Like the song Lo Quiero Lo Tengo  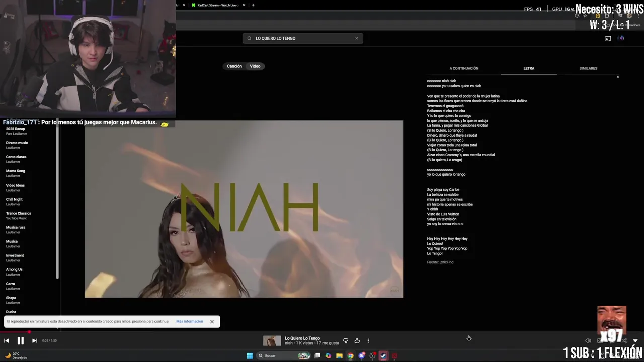click(357, 340)
